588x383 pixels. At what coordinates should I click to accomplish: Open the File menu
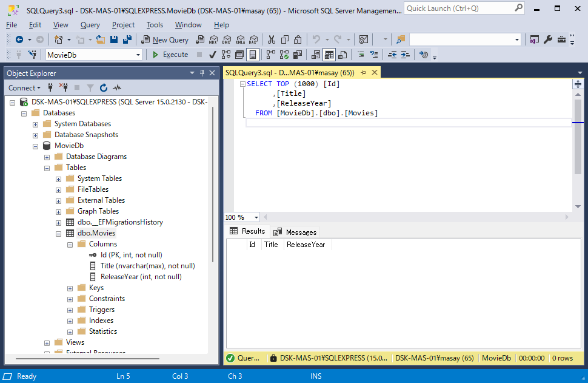(x=12, y=25)
